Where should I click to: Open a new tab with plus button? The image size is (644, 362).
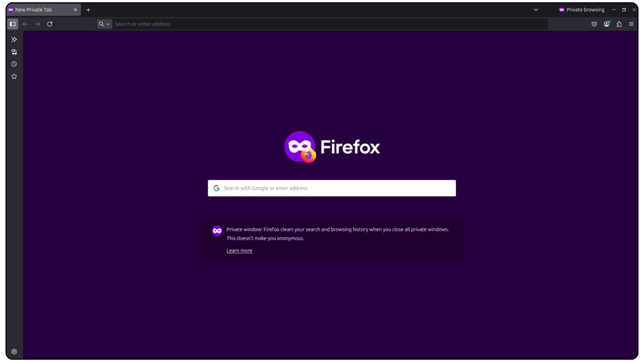point(88,10)
